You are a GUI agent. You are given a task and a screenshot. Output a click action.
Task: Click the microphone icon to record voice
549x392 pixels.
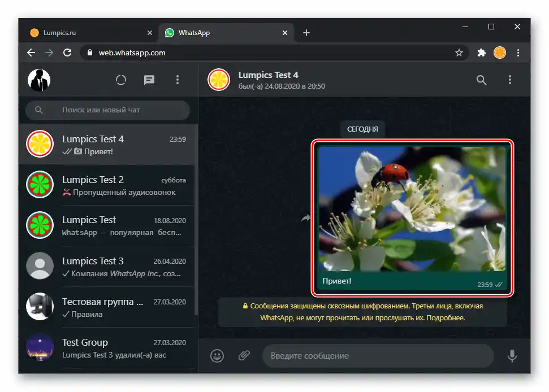click(512, 356)
